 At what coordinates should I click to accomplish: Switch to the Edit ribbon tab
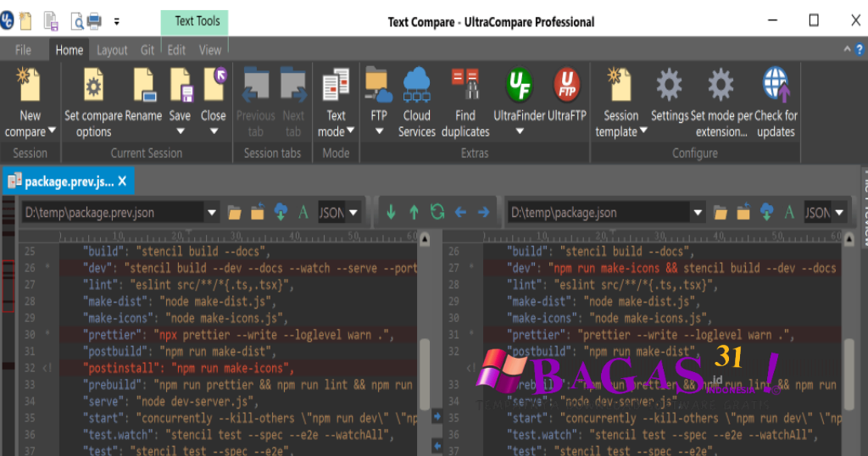[176, 50]
